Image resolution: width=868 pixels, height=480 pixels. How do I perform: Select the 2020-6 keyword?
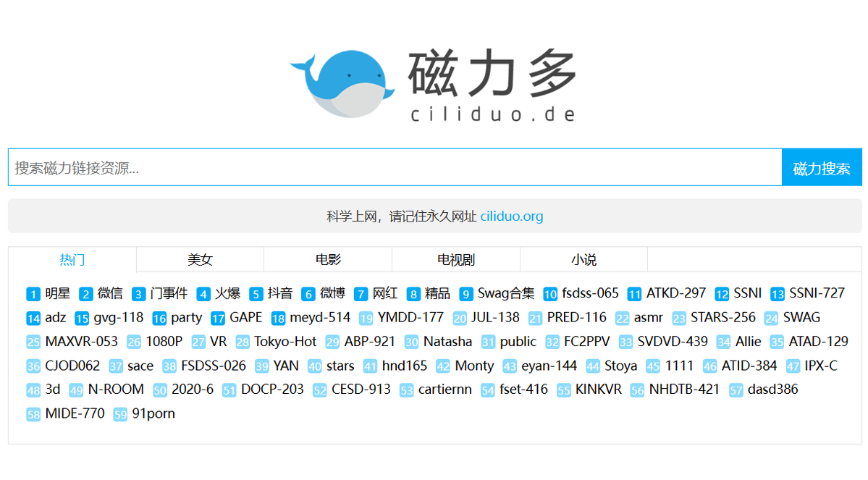click(x=193, y=390)
